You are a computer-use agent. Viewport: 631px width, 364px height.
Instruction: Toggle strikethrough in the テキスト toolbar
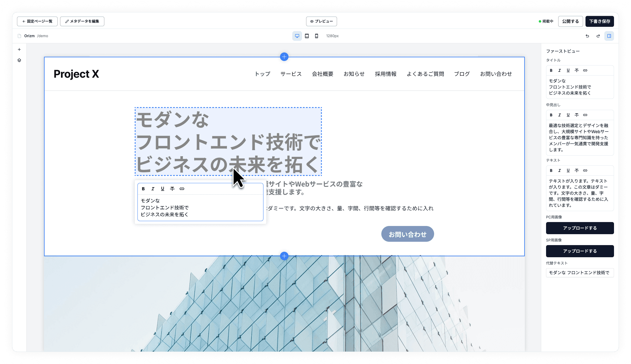click(576, 170)
